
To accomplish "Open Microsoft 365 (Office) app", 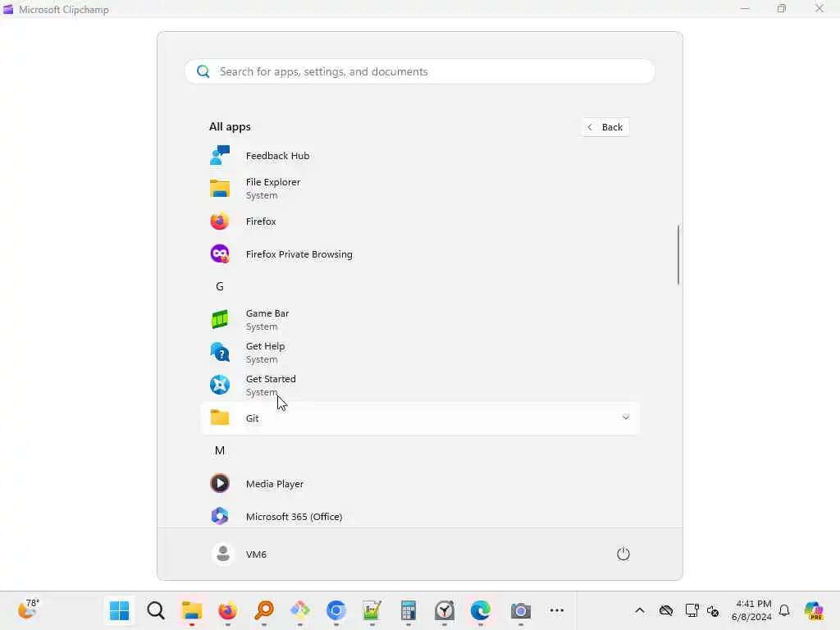I will click(x=419, y=517).
